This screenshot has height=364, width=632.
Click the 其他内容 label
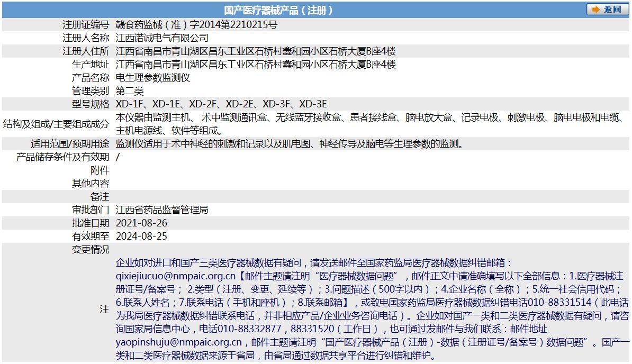[x=91, y=183]
